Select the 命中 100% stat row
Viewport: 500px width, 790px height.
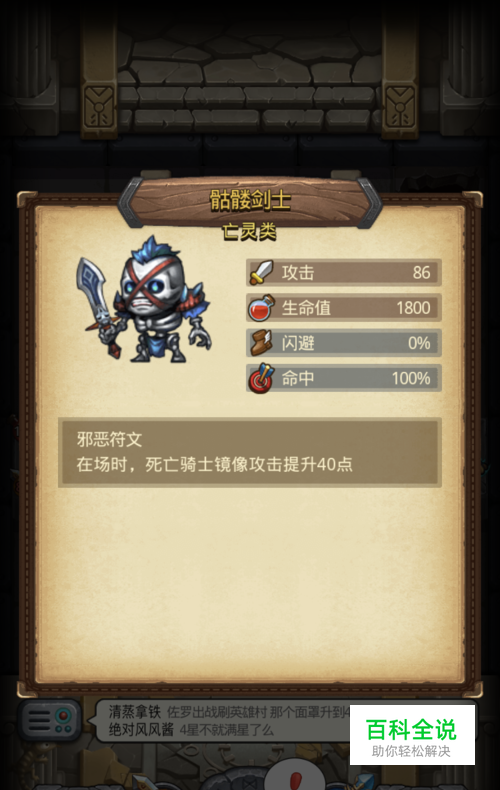click(x=344, y=378)
